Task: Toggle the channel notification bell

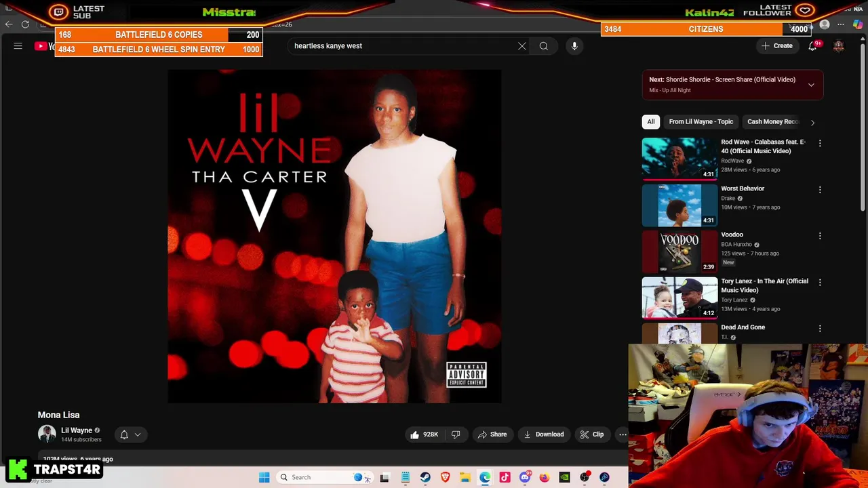Action: click(124, 434)
